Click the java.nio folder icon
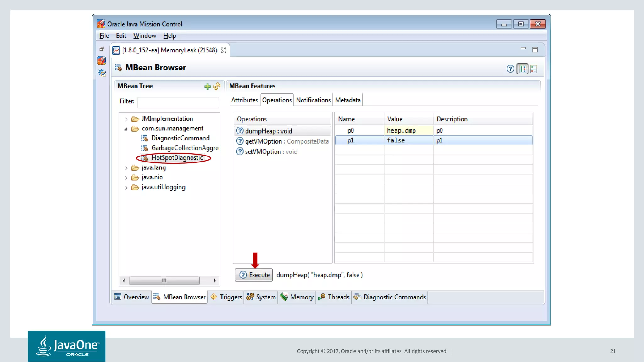644x362 pixels. click(x=135, y=178)
